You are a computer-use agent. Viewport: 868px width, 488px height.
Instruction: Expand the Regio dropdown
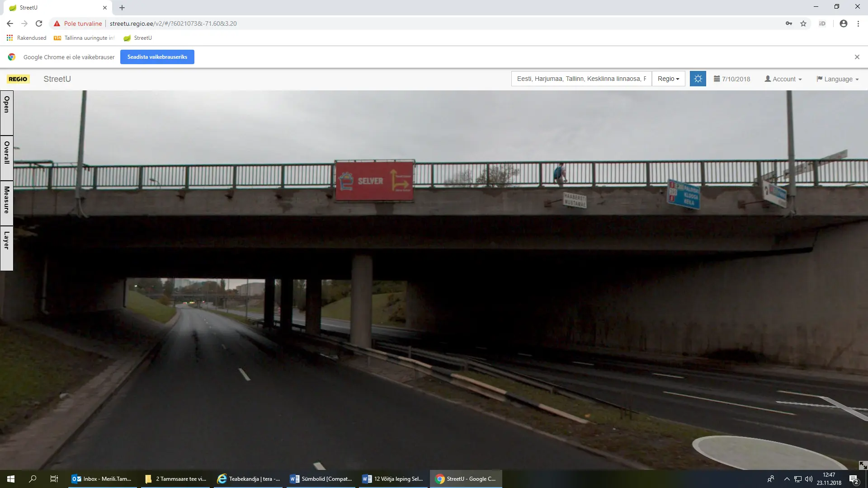tap(668, 79)
